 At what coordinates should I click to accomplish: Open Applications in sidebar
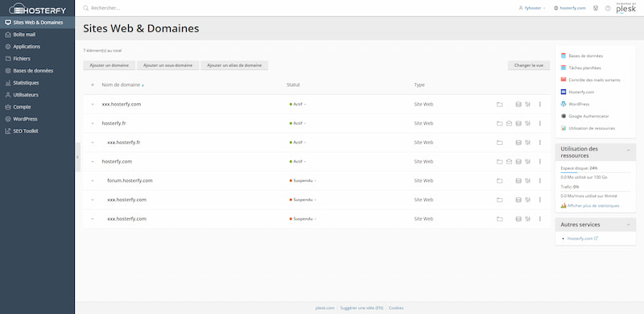37,47
